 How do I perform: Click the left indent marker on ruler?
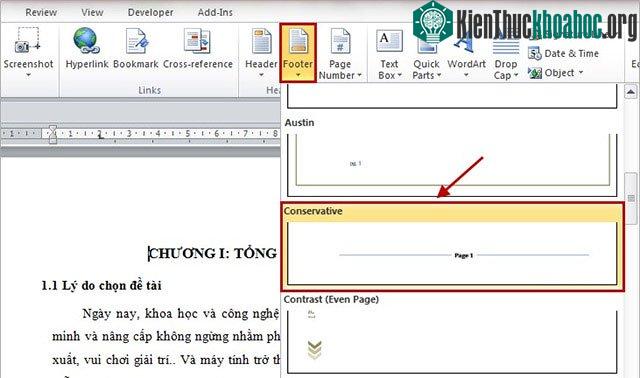[x=53, y=140]
